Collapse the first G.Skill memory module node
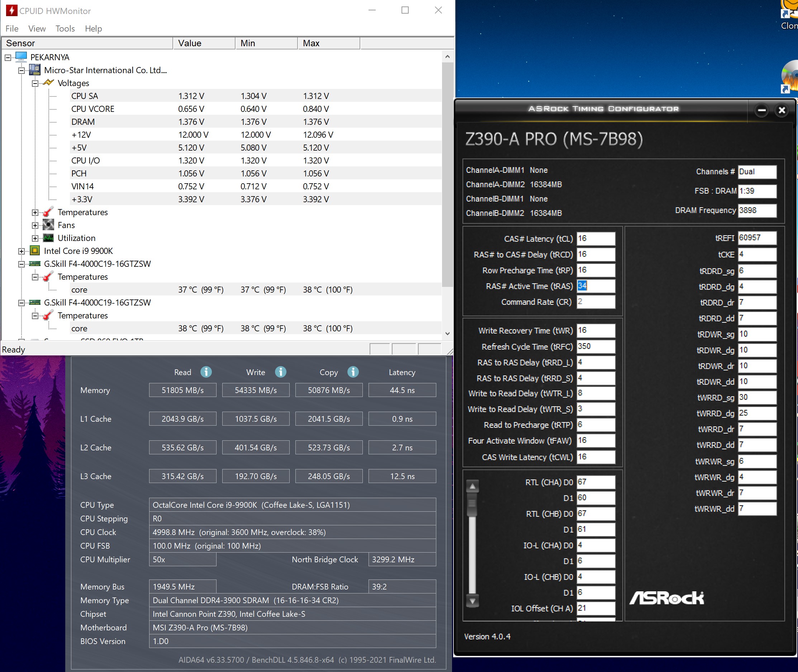 (x=22, y=264)
